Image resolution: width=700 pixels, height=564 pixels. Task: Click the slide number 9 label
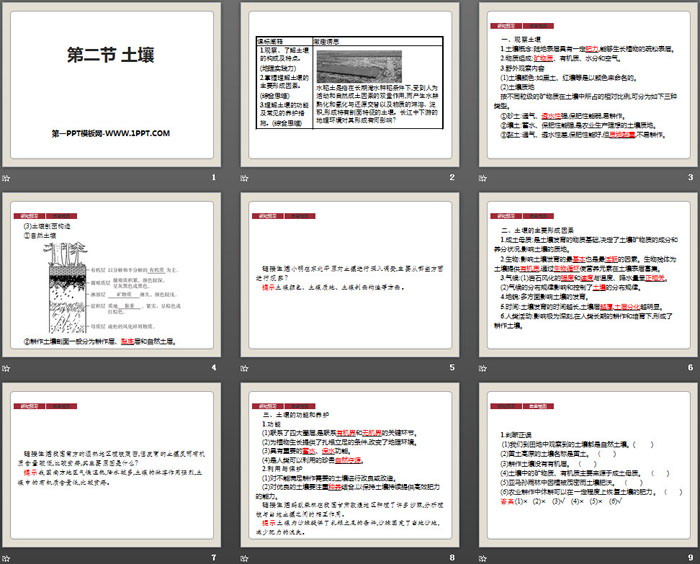pyautogui.click(x=691, y=557)
